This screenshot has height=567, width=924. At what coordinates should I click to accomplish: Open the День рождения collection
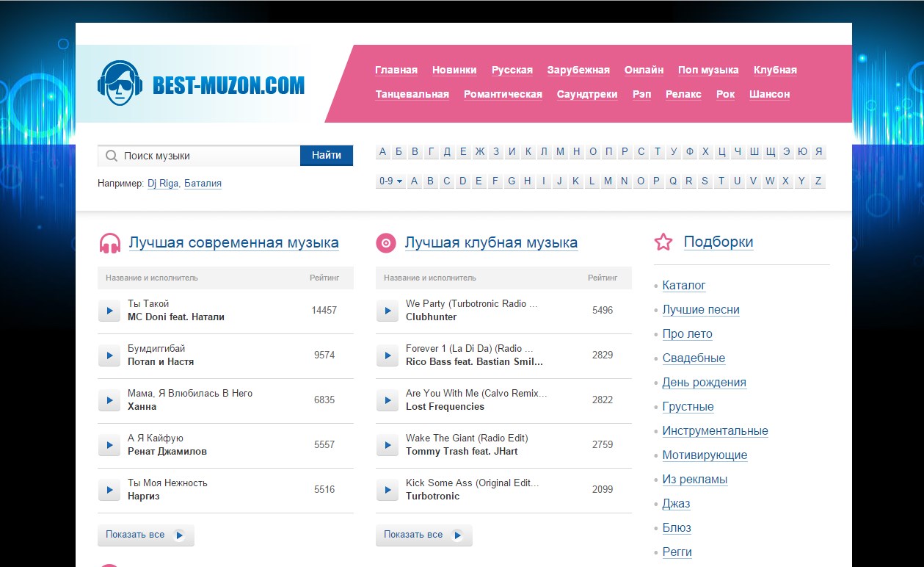coord(704,383)
